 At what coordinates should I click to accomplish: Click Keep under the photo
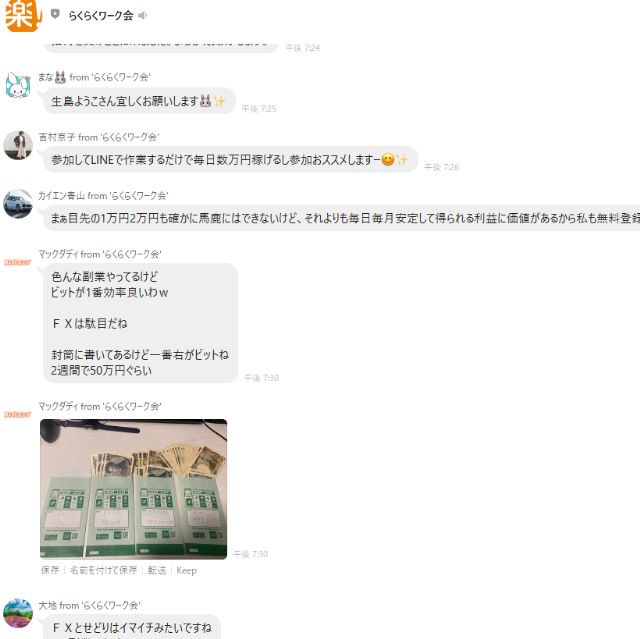click(187, 570)
